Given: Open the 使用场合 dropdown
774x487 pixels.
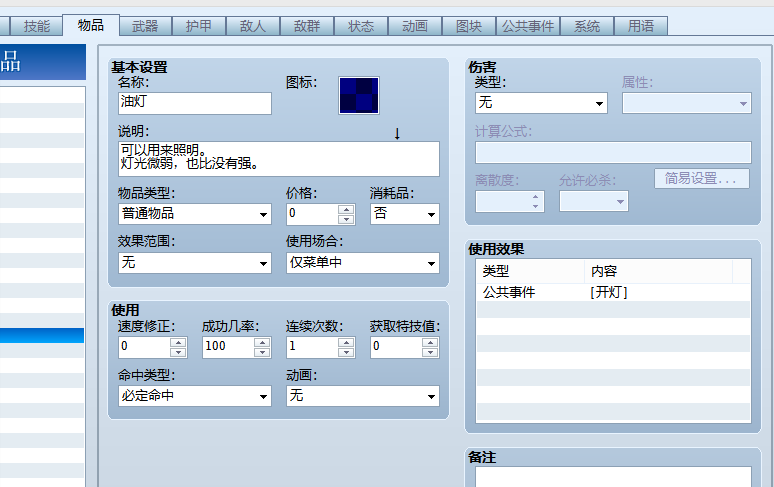Looking at the screenshot, I should point(363,263).
